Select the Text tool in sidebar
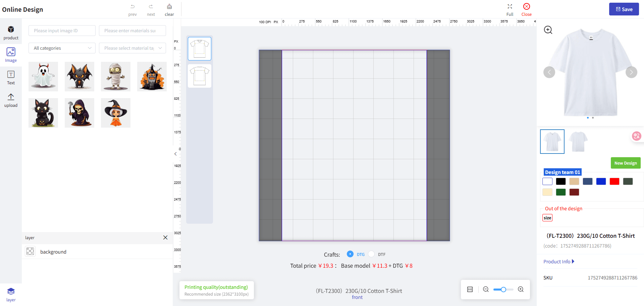Screen dimensions: 644x306 11,78
